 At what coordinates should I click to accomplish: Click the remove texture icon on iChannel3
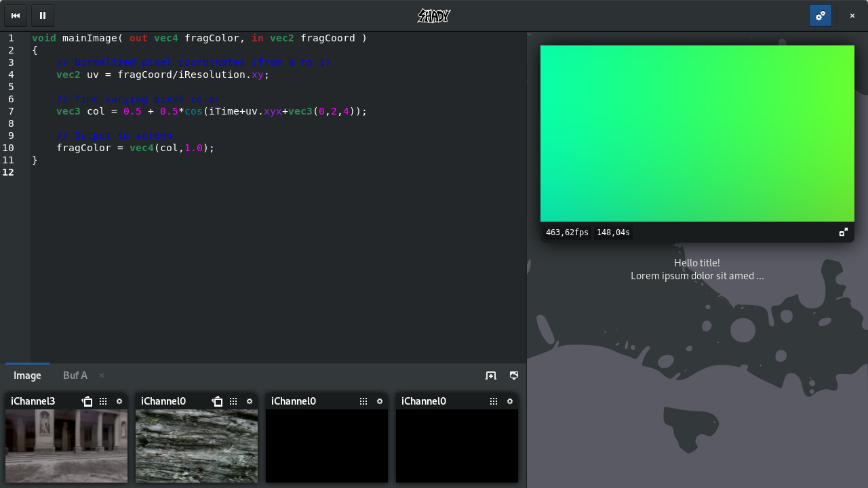87,401
